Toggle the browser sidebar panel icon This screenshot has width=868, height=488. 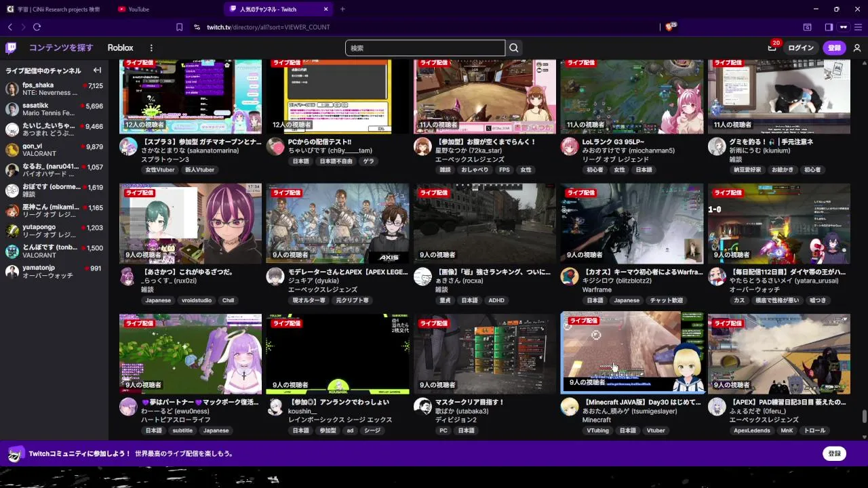[x=829, y=27]
